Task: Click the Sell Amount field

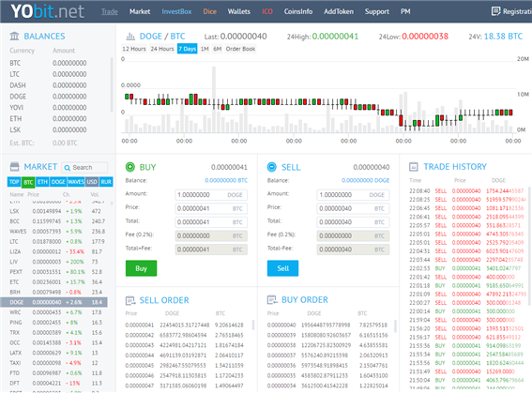Action: tap(353, 195)
